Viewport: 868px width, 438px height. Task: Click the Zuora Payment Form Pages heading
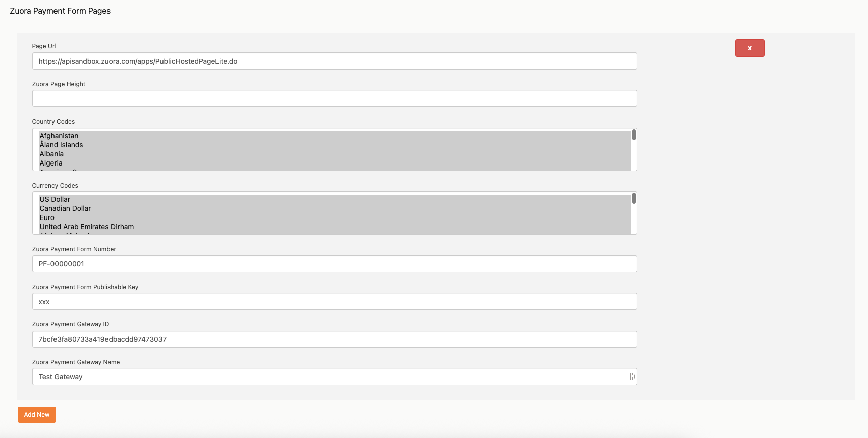click(60, 11)
